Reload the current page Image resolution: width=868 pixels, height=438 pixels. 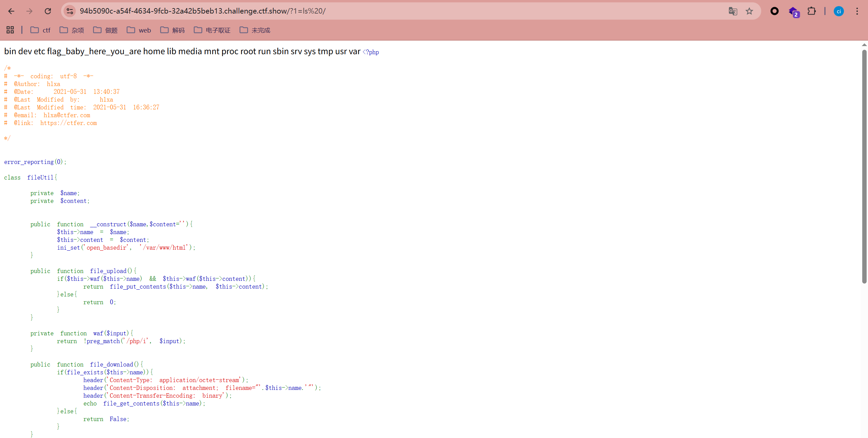pyautogui.click(x=48, y=11)
